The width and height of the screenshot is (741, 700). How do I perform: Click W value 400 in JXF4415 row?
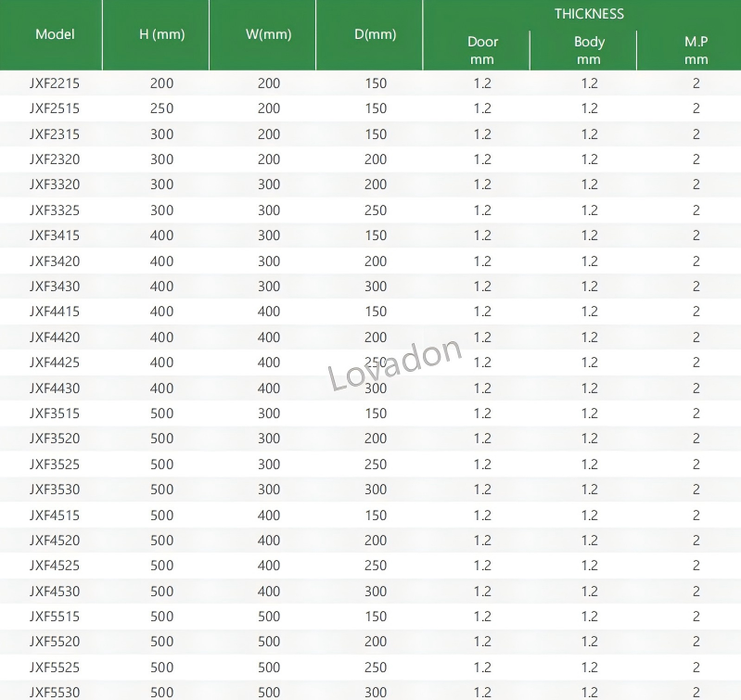tap(269, 312)
